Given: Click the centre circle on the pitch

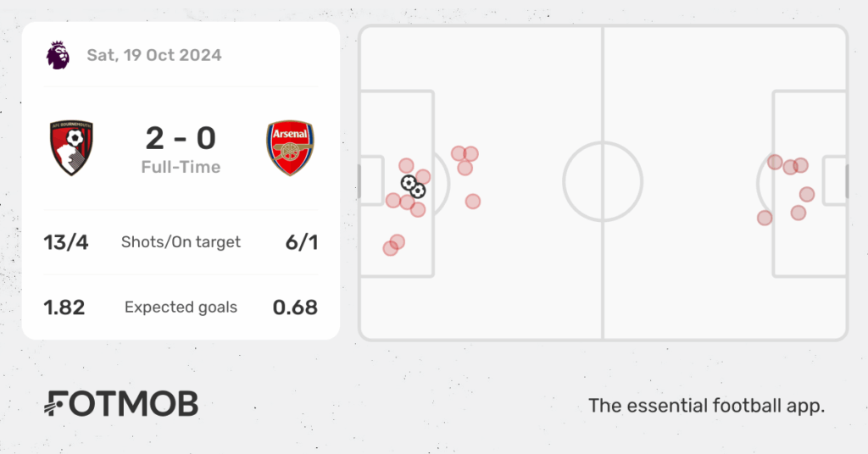Looking at the screenshot, I should (x=603, y=181).
